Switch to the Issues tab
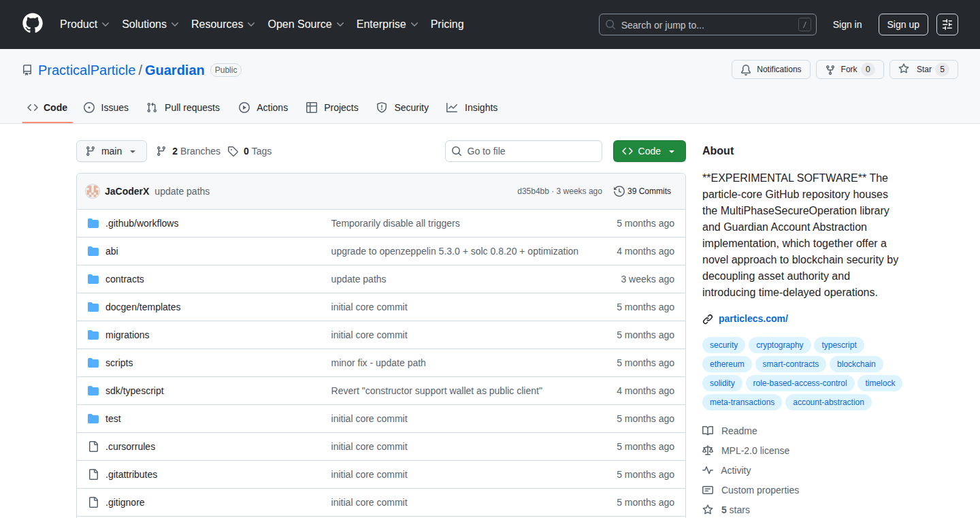980x518 pixels. point(106,108)
